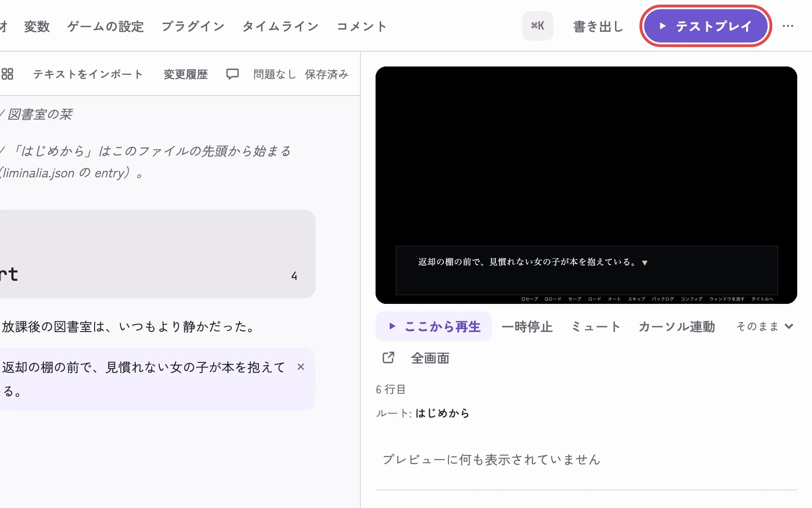The image size is (812, 508).
Task: Select the line 放課後の図書室は、いつもより静かだった。
Action: (x=129, y=327)
